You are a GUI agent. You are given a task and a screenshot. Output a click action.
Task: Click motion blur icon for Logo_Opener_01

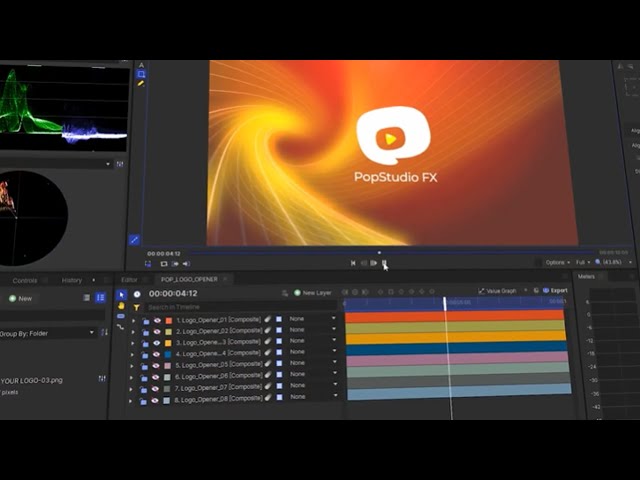(268, 319)
